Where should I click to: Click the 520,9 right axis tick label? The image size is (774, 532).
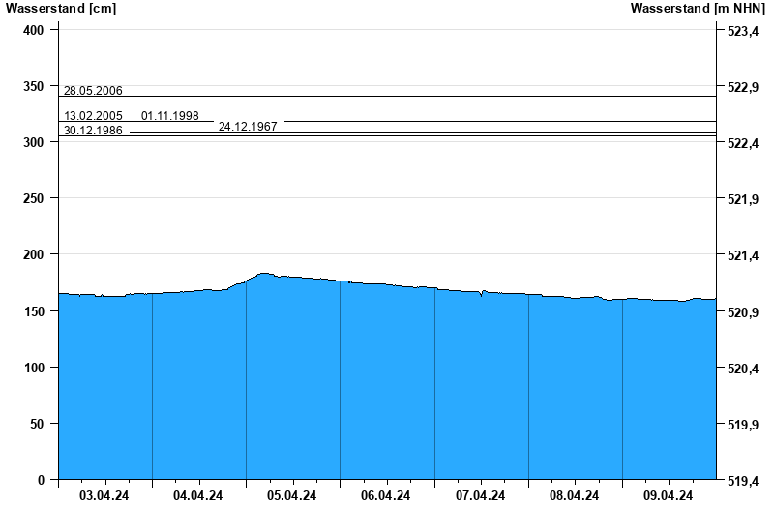tap(742, 312)
